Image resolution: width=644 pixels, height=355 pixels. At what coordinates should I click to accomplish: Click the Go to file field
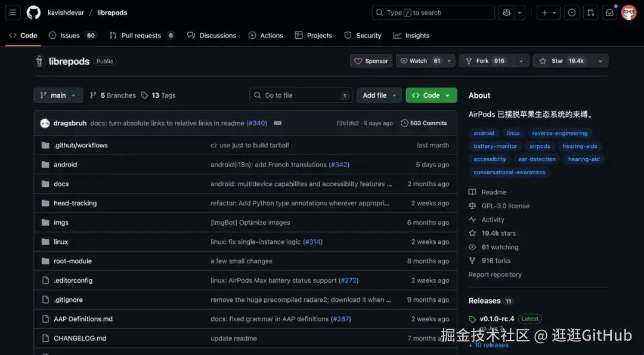point(301,95)
